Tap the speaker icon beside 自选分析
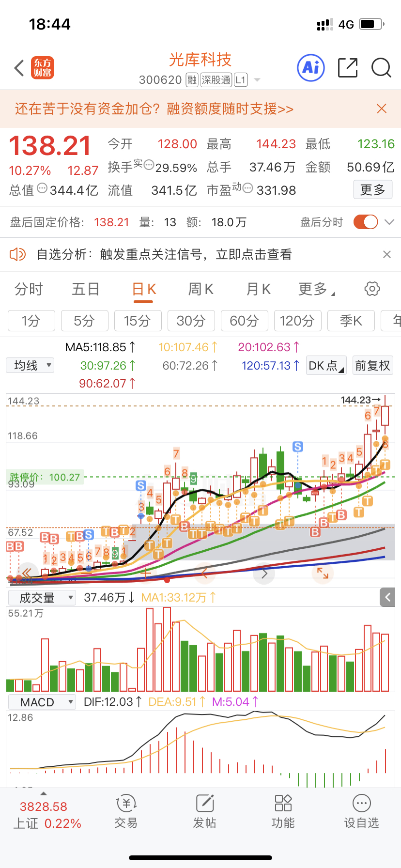 click(x=18, y=254)
